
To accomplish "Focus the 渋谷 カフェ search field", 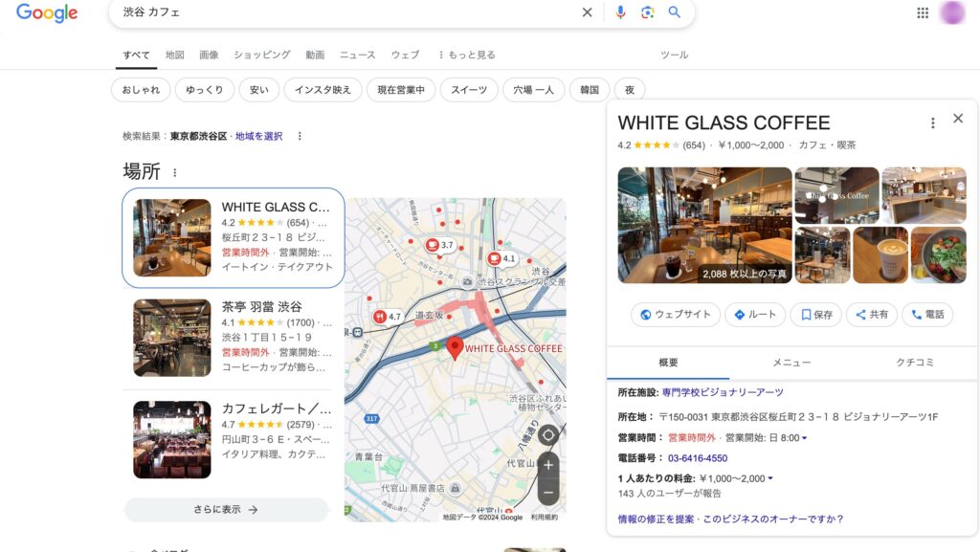I will click(x=346, y=12).
